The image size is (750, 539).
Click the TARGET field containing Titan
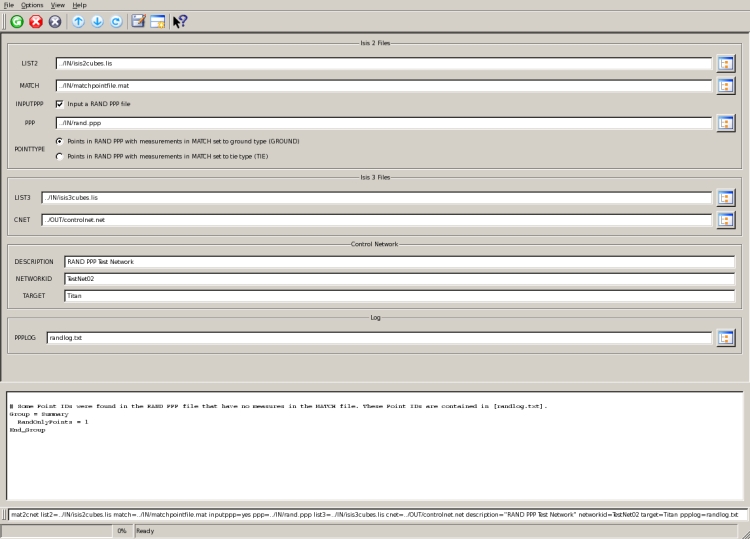(399, 296)
